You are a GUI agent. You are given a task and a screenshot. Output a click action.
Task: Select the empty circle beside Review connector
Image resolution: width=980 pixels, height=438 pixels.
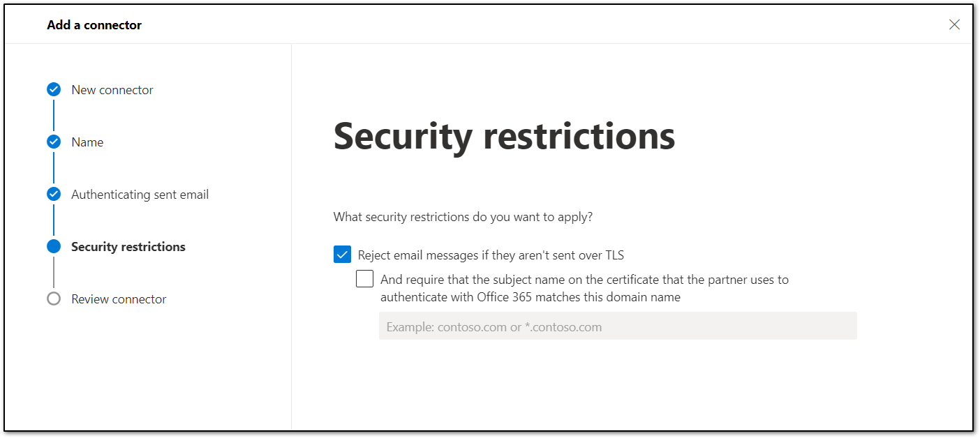[54, 299]
